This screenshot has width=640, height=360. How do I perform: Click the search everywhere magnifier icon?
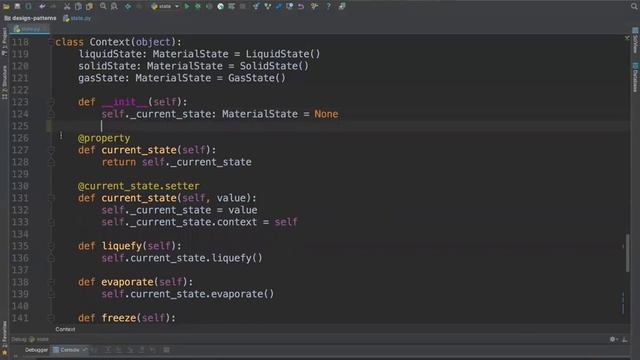point(634,6)
